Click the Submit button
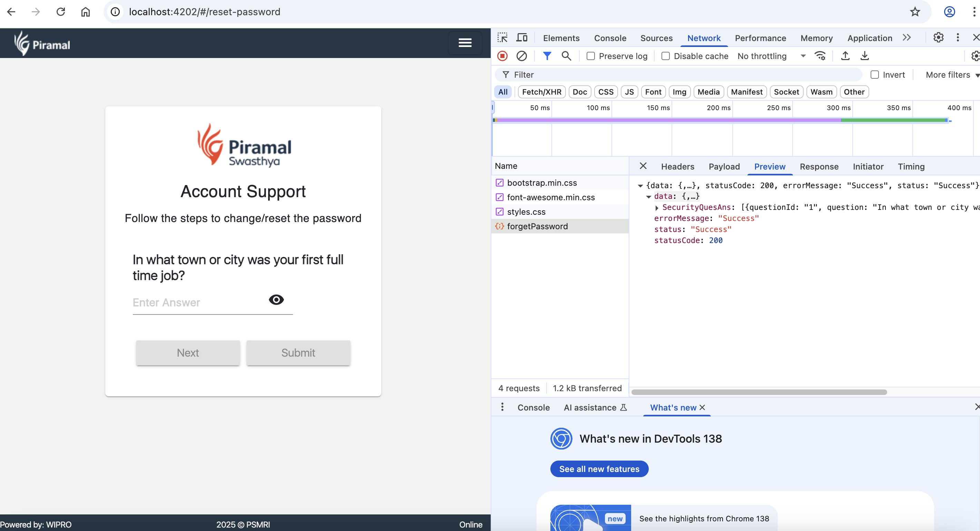The height and width of the screenshot is (531, 980). pyautogui.click(x=298, y=353)
